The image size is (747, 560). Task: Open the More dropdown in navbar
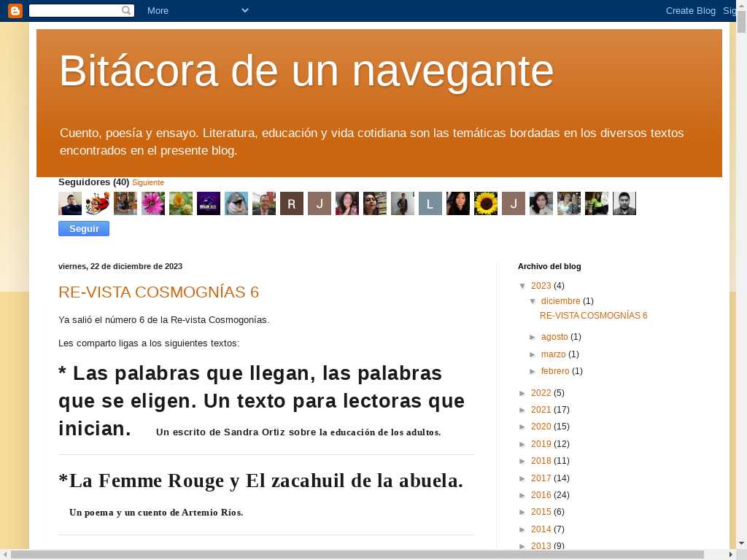tap(198, 10)
